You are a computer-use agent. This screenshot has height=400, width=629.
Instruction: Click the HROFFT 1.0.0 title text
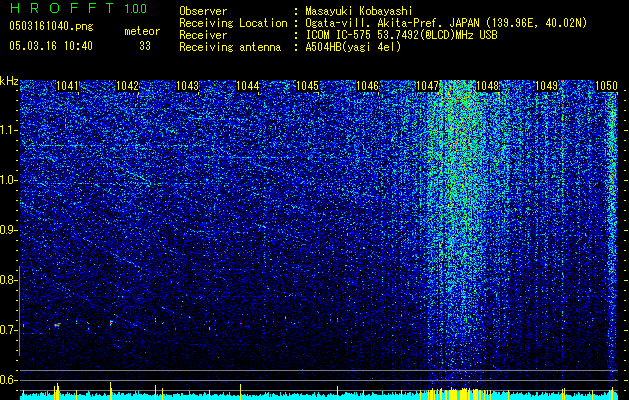(x=78, y=8)
